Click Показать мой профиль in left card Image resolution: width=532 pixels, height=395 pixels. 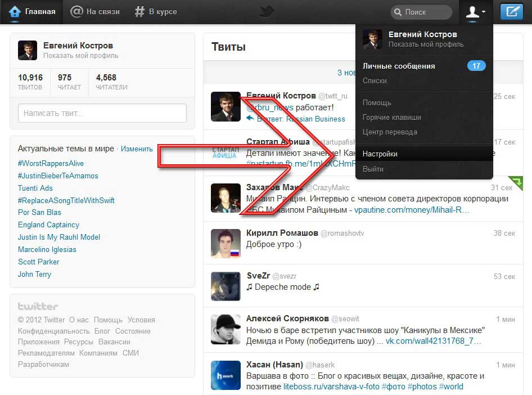pos(81,56)
